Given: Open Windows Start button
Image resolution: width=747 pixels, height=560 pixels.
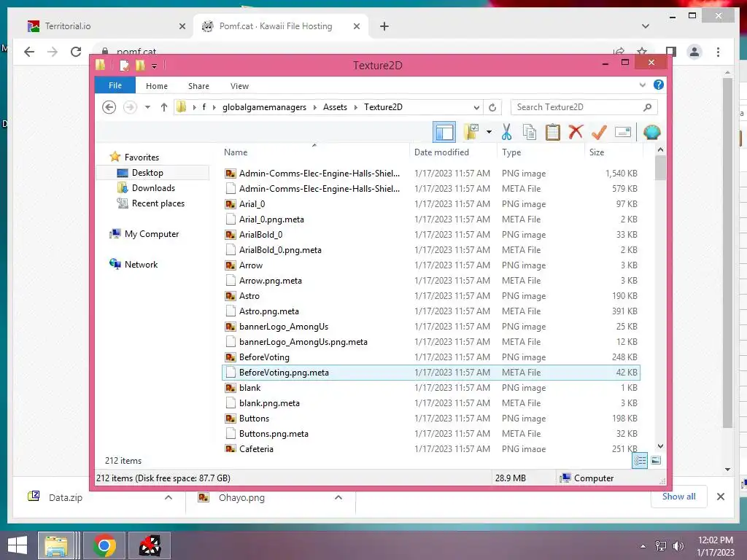Looking at the screenshot, I should tap(18, 545).
